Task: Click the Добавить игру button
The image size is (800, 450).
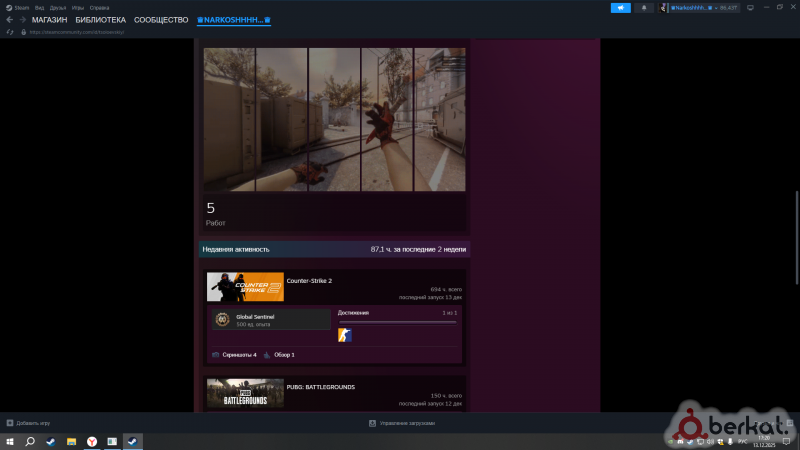Action: (x=28, y=423)
